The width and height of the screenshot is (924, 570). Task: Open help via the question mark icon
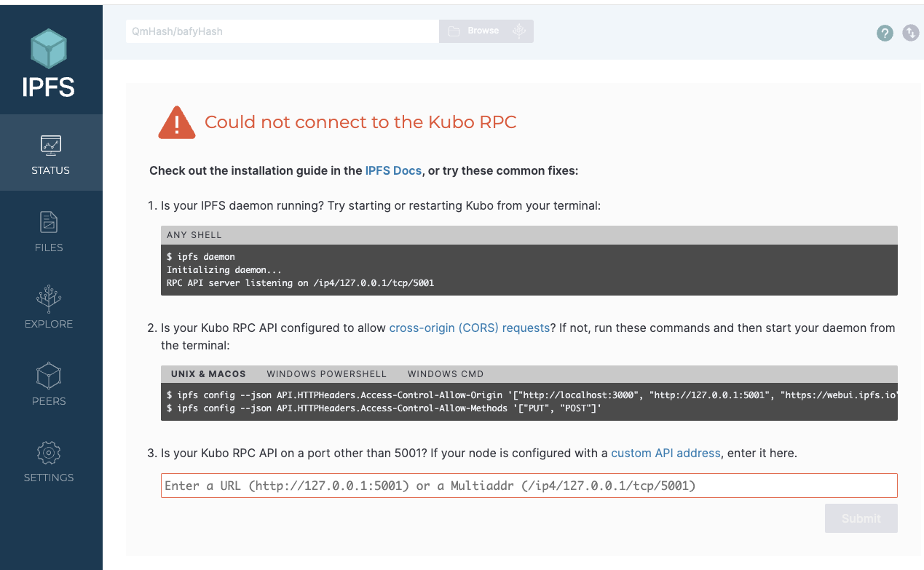point(885,33)
